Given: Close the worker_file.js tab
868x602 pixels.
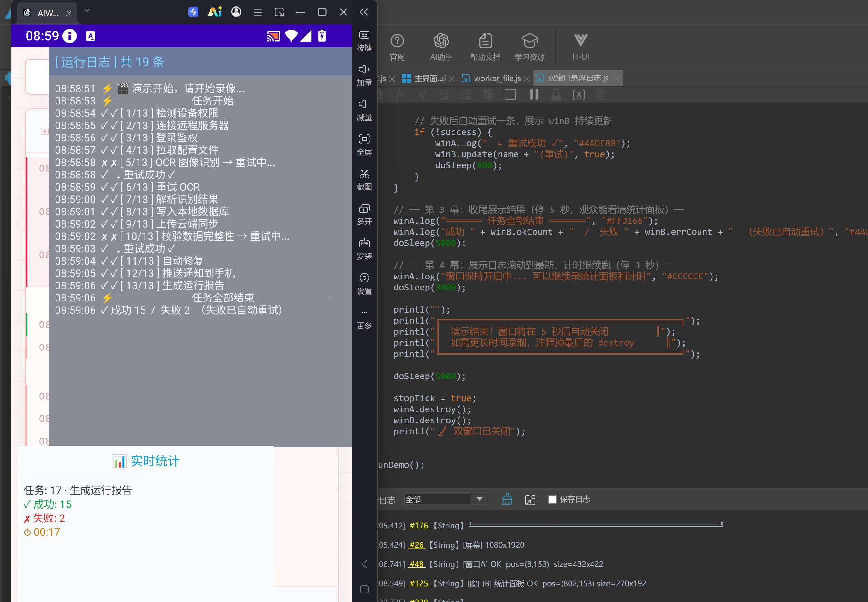Looking at the screenshot, I should click(x=527, y=79).
